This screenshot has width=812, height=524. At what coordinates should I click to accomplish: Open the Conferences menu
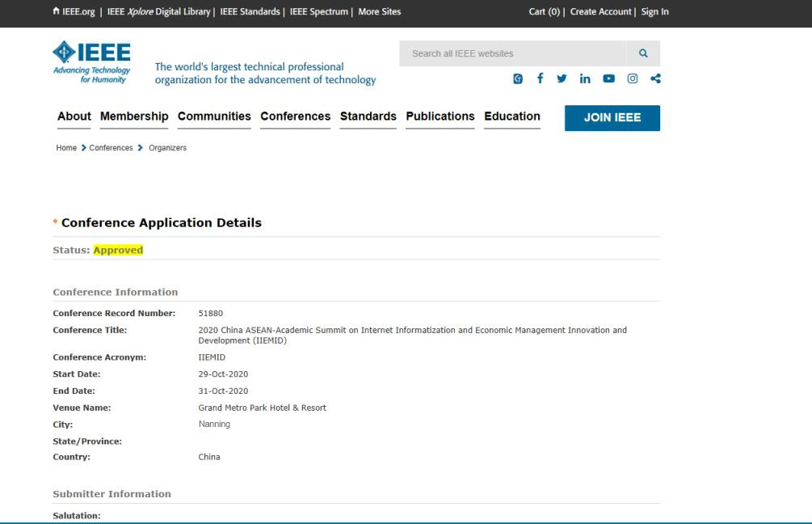[295, 116]
